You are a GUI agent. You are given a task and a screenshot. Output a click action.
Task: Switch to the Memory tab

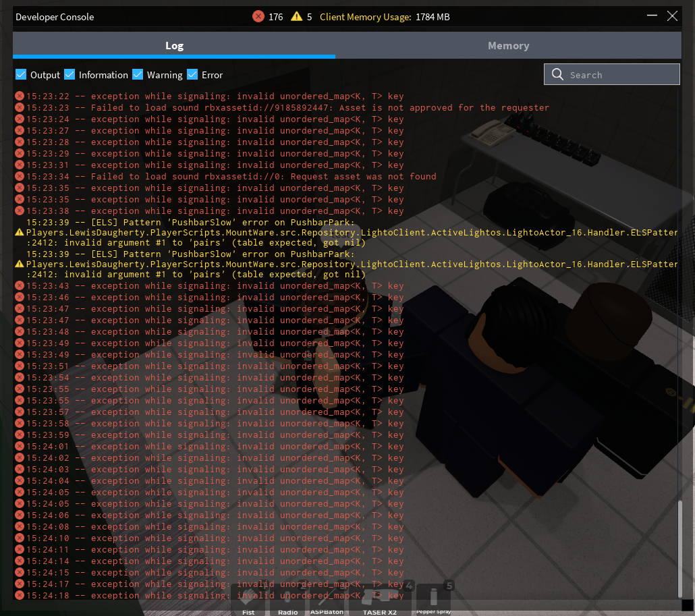point(508,46)
